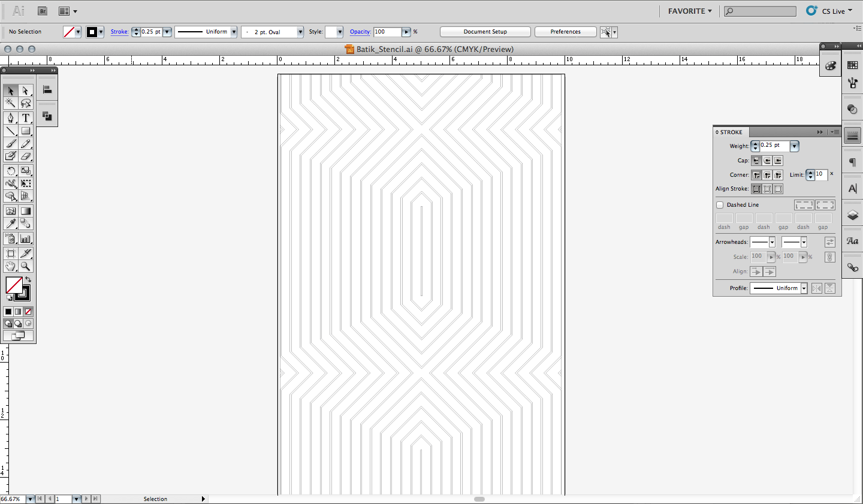Open the Uniform variable width profile dropdown in the control bar
Image resolution: width=863 pixels, height=504 pixels.
(x=234, y=32)
